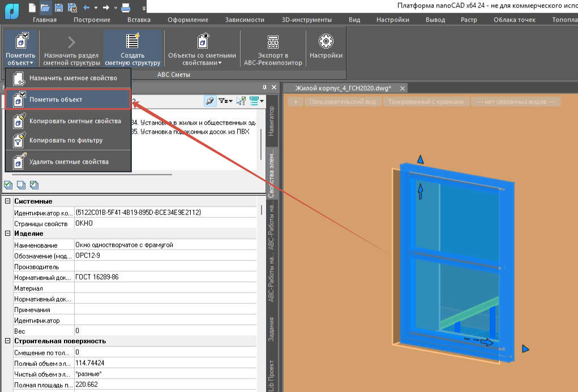Click the Пользовательский вид viewport button
Viewport: 578px width, 392px height.
(343, 102)
